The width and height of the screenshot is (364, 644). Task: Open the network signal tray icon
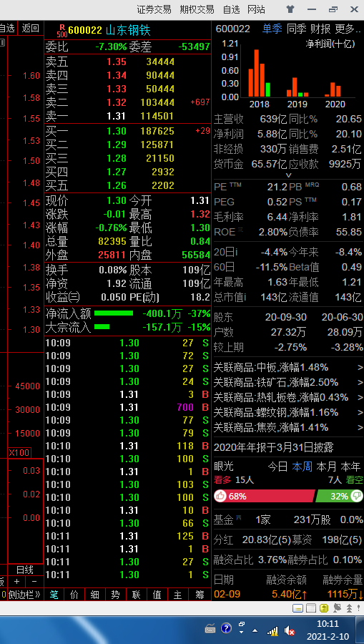point(272,630)
